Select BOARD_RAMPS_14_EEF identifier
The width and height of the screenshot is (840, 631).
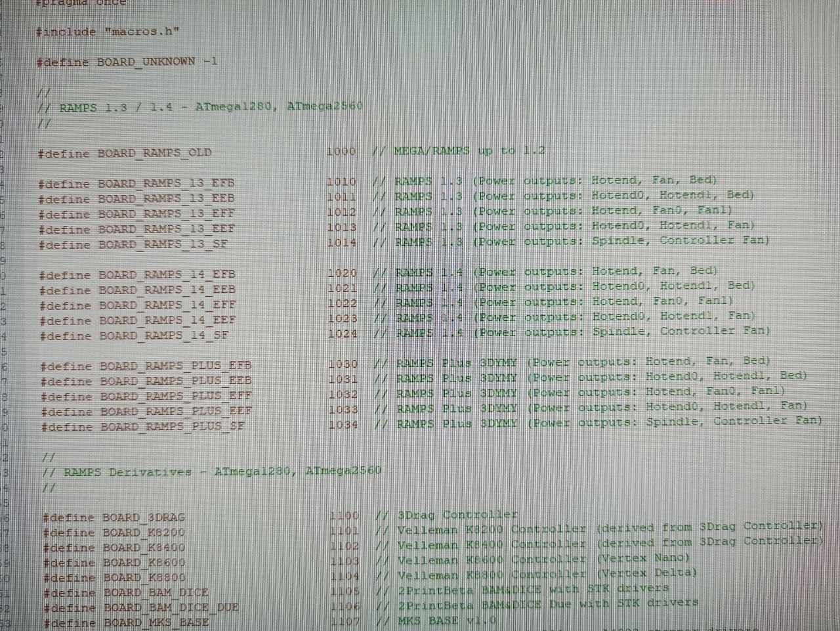click(168, 320)
